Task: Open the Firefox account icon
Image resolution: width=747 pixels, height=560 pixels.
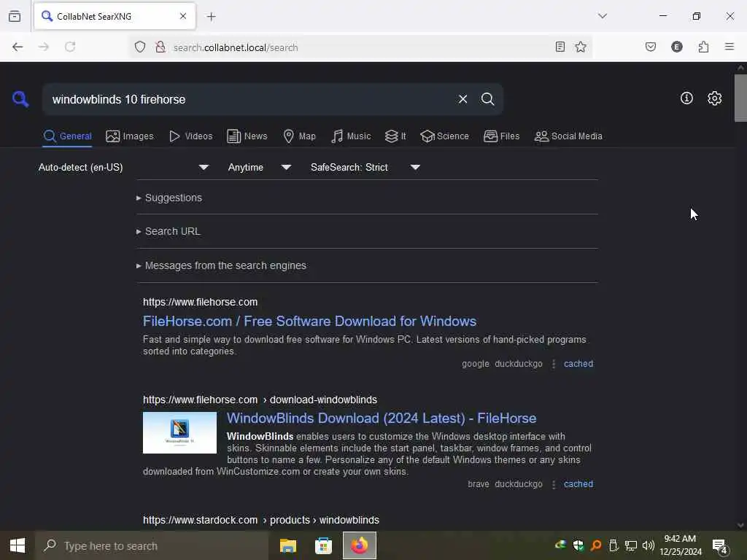Action: pos(677,47)
